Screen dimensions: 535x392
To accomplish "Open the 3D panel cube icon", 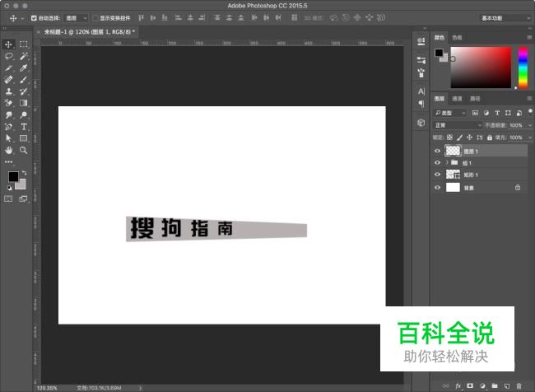I will click(421, 123).
